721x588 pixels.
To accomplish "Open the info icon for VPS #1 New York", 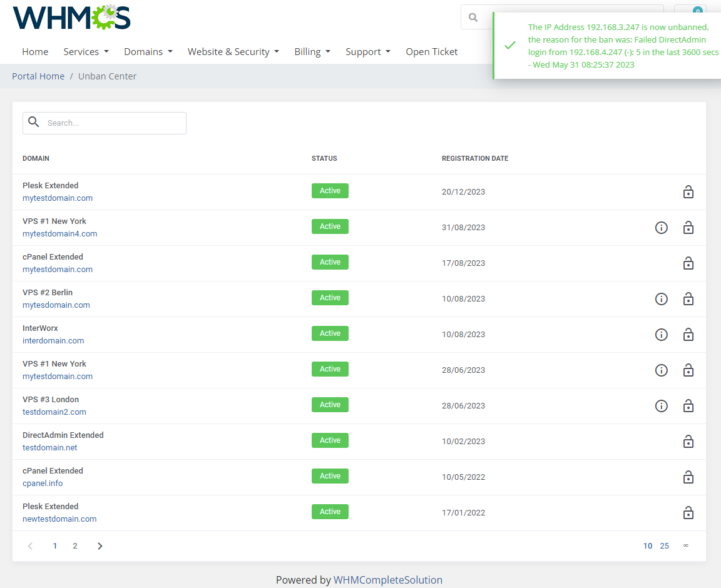I will click(x=662, y=228).
